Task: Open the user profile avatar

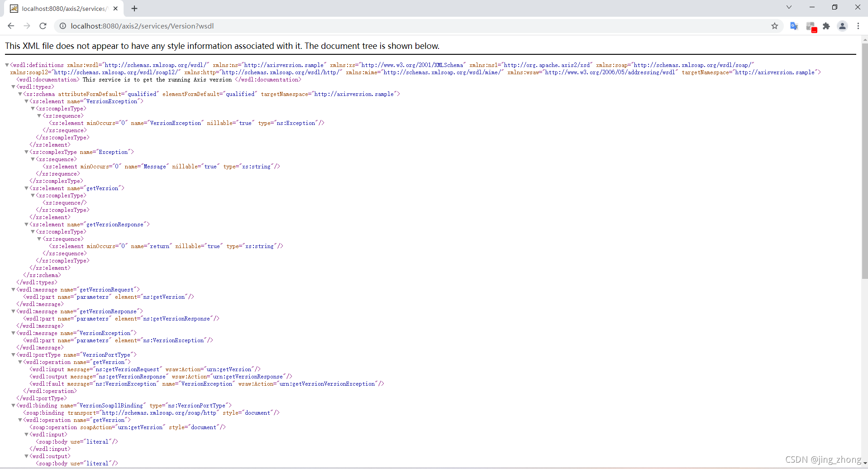Action: pos(842,26)
